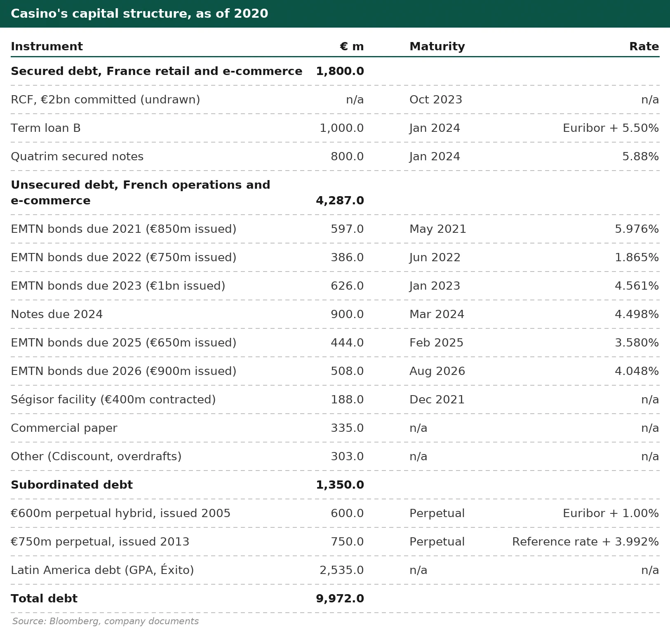This screenshot has height=644, width=670.
Task: Click the 508.0 amount cell
Action: click(347, 371)
